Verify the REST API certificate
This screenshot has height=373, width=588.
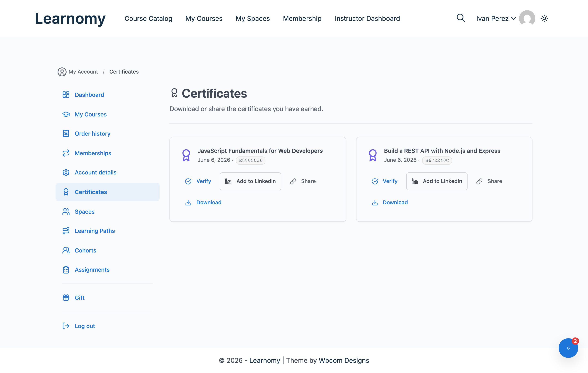pos(384,181)
